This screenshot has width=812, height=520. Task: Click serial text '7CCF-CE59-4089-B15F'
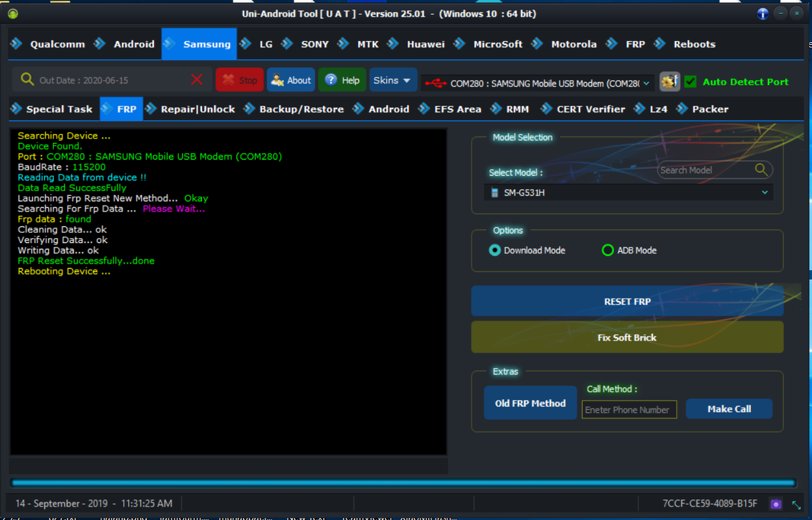tap(710, 503)
